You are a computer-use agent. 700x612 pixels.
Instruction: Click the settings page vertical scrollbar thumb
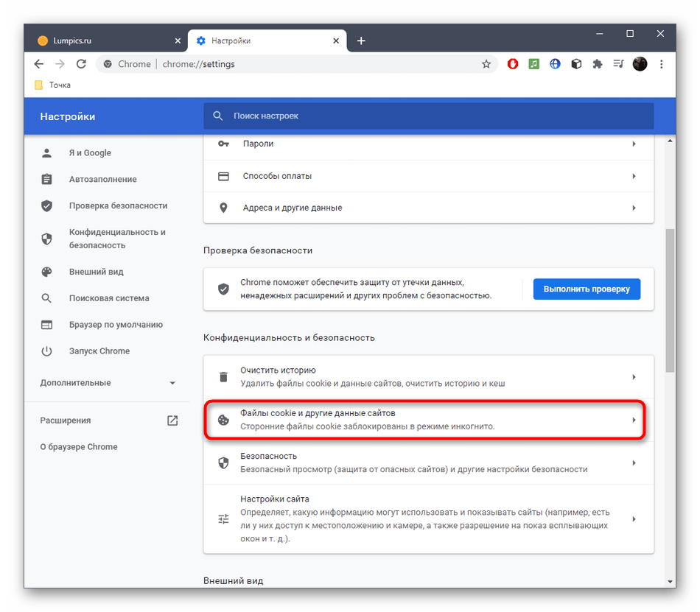[670, 300]
